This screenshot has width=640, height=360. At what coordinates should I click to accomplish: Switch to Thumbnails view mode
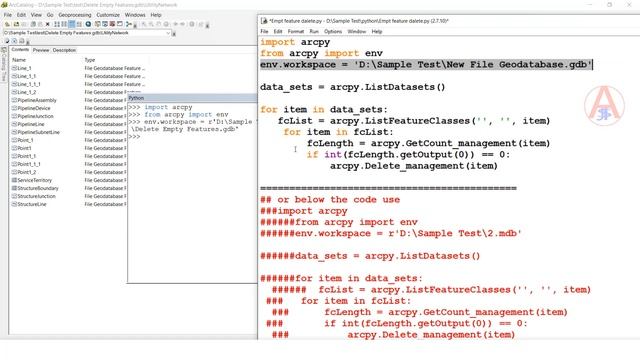point(79,24)
